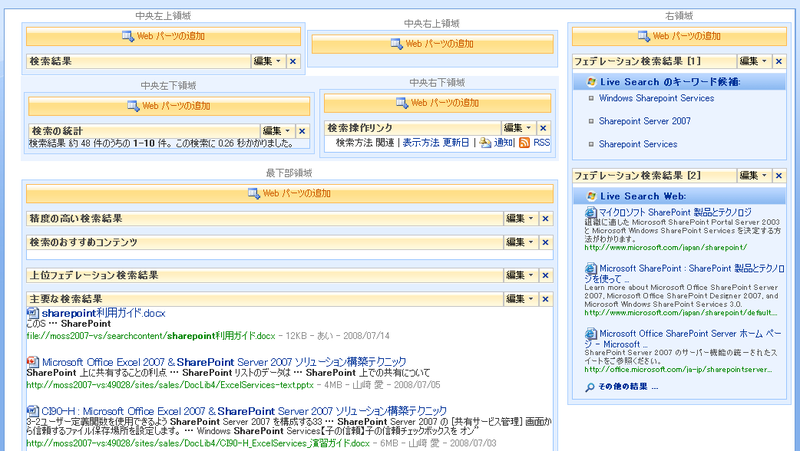Select the 検索の統計 web part title
The width and height of the screenshot is (800, 451).
57,131
